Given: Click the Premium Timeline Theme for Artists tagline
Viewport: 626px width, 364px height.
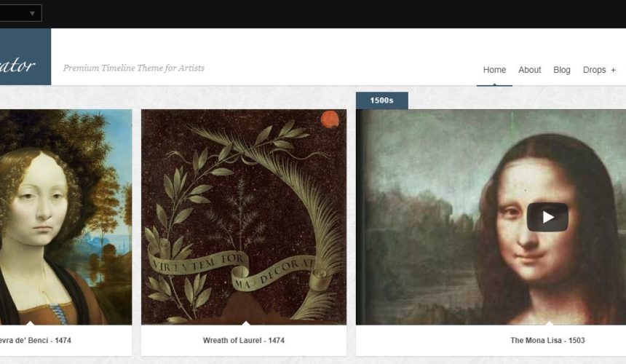Looking at the screenshot, I should click(134, 68).
